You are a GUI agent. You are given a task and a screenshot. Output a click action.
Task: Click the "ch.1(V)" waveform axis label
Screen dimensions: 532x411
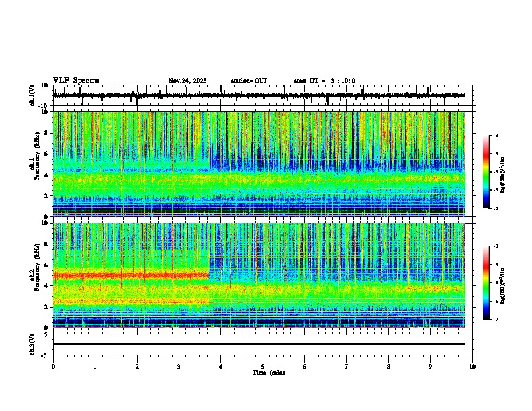[x=32, y=95]
